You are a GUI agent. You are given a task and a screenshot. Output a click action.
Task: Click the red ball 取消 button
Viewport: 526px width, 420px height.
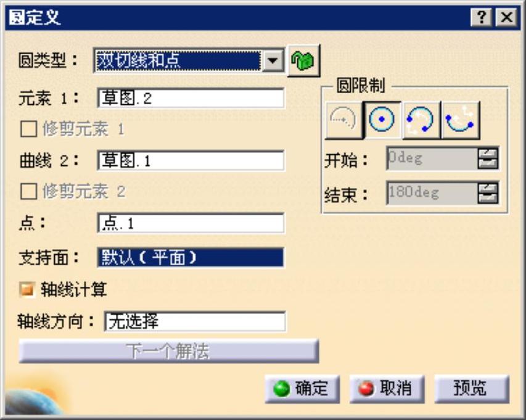click(387, 389)
